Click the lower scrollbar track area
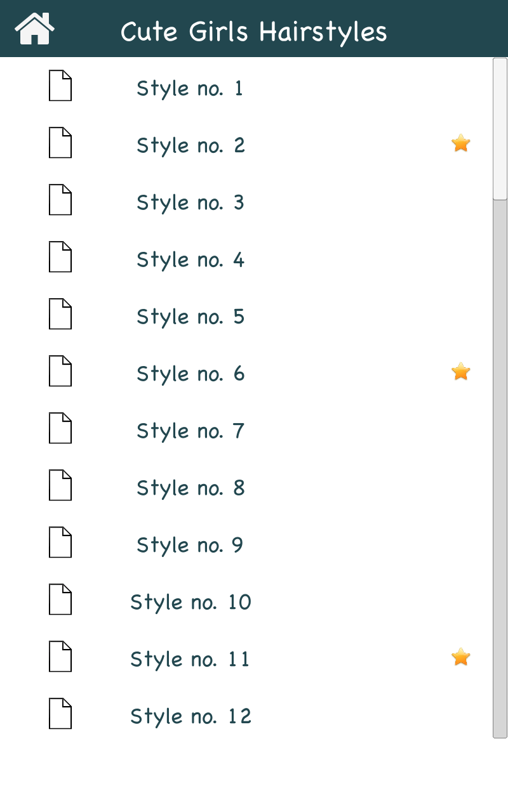The width and height of the screenshot is (508, 812). (x=500, y=507)
